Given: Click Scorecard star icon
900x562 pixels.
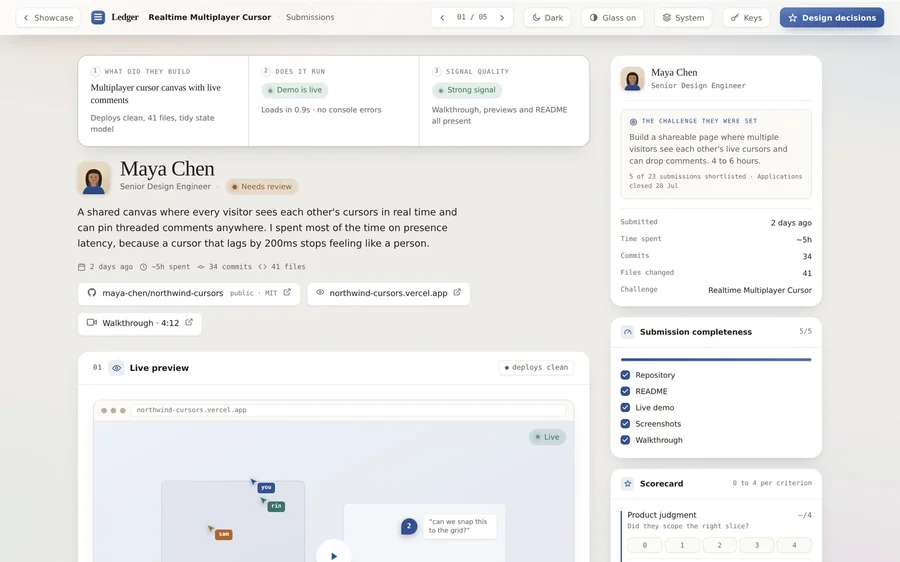Looking at the screenshot, I should click(628, 483).
